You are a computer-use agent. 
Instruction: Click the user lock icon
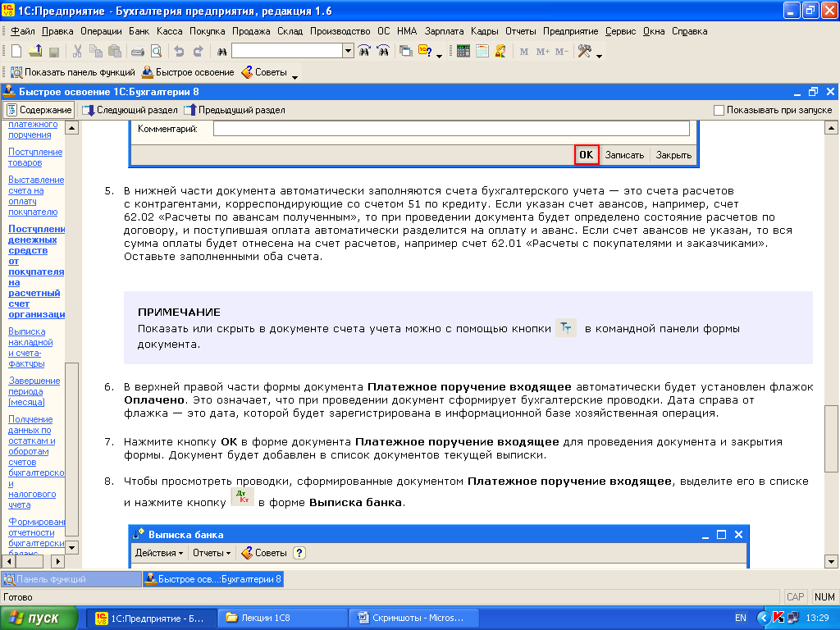click(x=501, y=52)
